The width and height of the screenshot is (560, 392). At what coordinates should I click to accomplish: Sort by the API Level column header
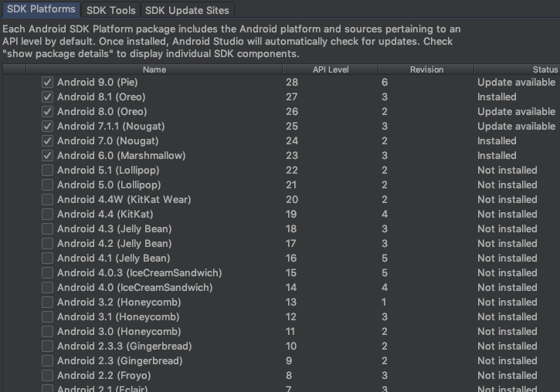coord(330,69)
